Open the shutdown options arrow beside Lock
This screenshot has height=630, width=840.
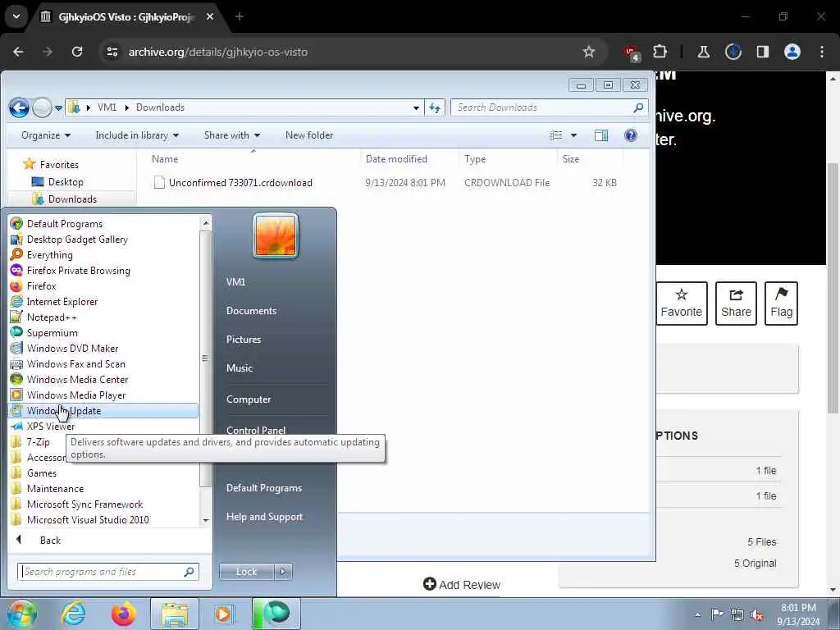click(283, 572)
